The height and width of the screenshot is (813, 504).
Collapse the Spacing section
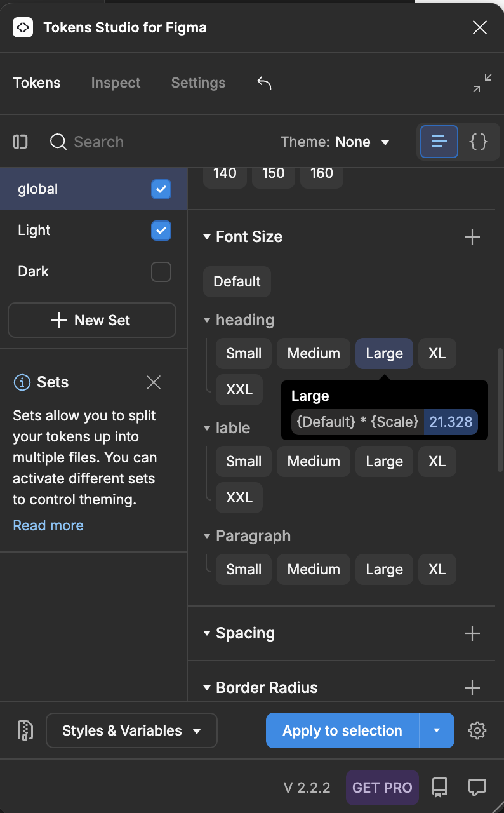(x=206, y=633)
